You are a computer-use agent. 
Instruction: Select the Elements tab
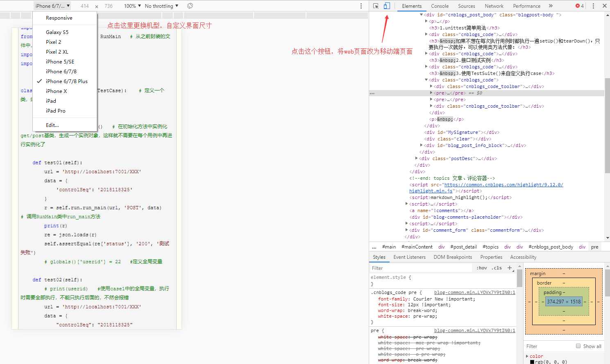click(412, 6)
